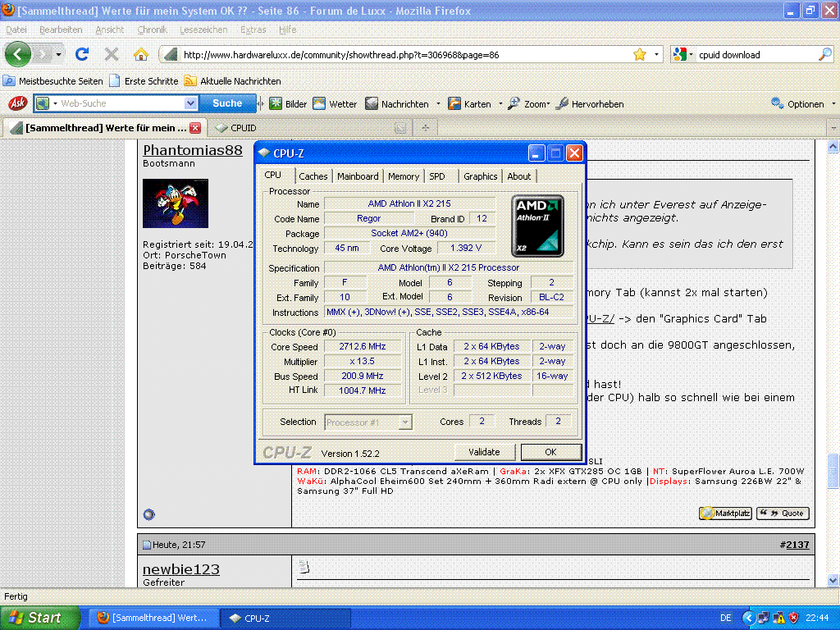Go to Firefox home page icon
The height and width of the screenshot is (630, 840).
(x=141, y=54)
